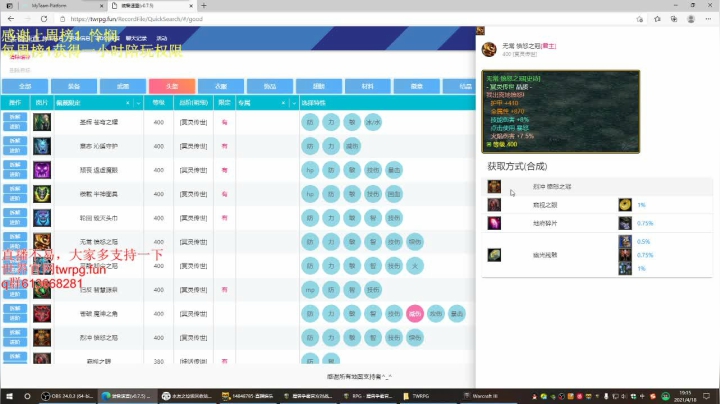Click the boss icon beside the 0.5% drop rate
Image resolution: width=720 pixels, height=404 pixels.
point(625,241)
